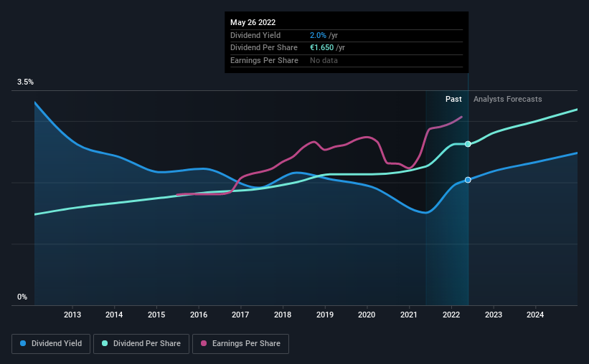Click the 2019 x-axis year label

point(325,315)
